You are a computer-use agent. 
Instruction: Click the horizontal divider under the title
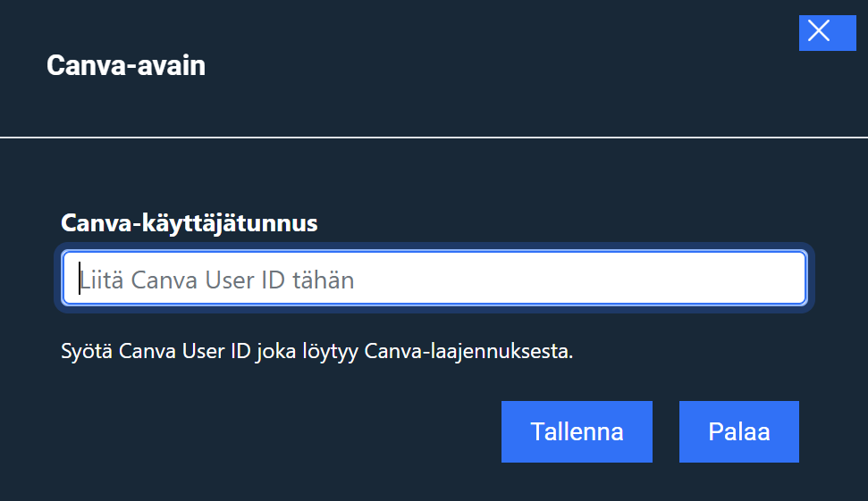tap(434, 138)
